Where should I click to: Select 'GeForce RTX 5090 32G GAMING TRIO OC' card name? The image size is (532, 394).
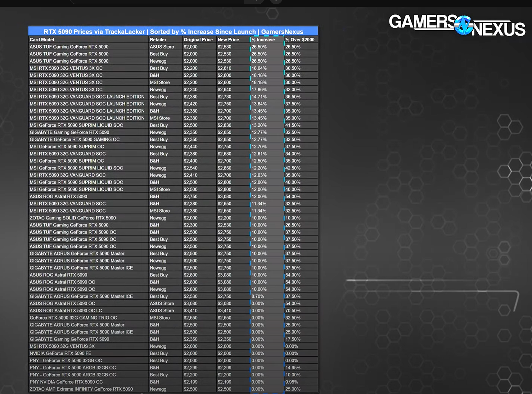click(x=73, y=318)
